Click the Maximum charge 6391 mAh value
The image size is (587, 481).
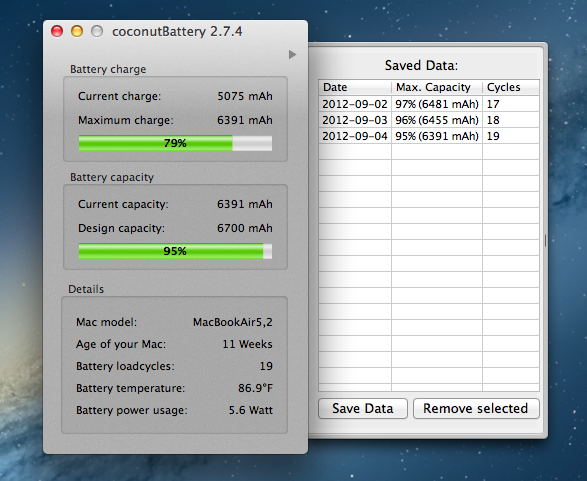click(x=245, y=120)
